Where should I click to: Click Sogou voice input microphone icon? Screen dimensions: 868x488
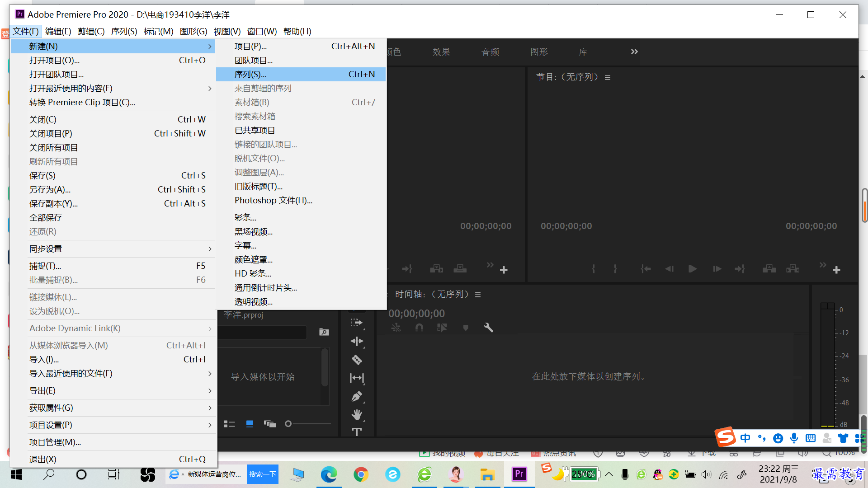[x=794, y=438]
